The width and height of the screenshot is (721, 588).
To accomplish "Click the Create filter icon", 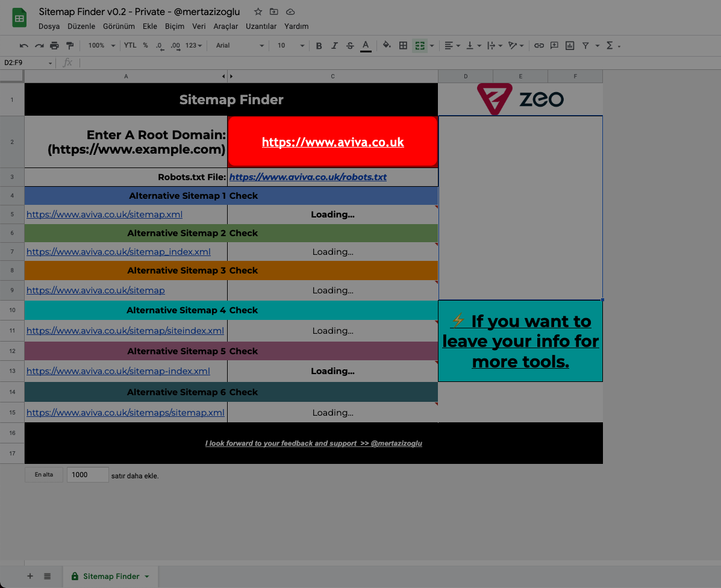I will click(x=585, y=46).
